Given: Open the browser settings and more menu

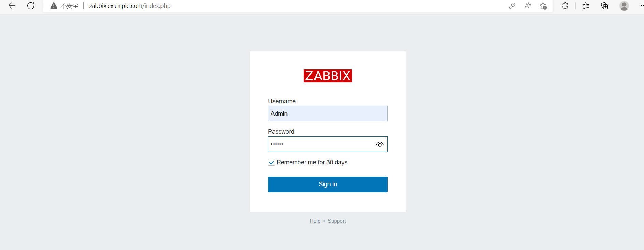Looking at the screenshot, I should (x=641, y=6).
